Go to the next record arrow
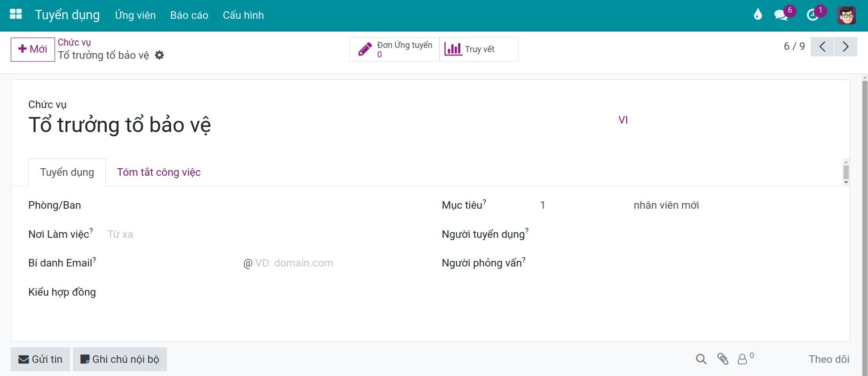 [845, 47]
